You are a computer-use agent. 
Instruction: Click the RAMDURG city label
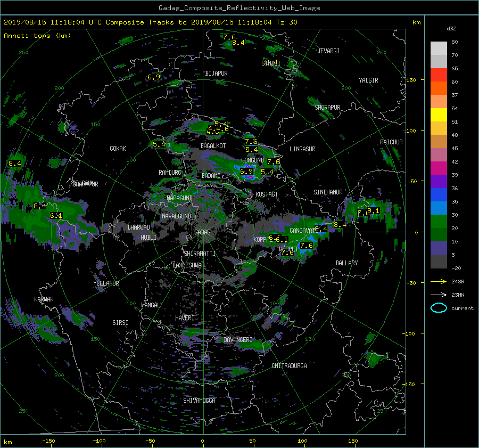pyautogui.click(x=170, y=173)
